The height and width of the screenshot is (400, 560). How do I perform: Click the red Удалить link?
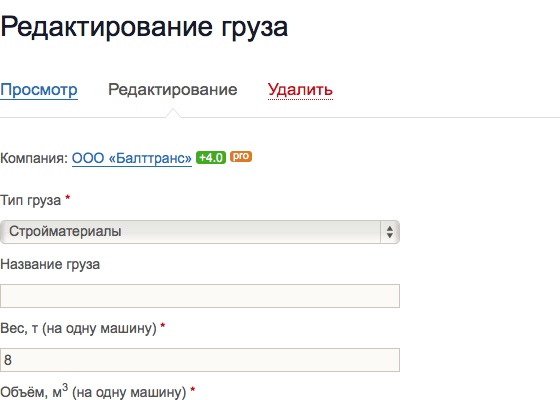click(300, 90)
